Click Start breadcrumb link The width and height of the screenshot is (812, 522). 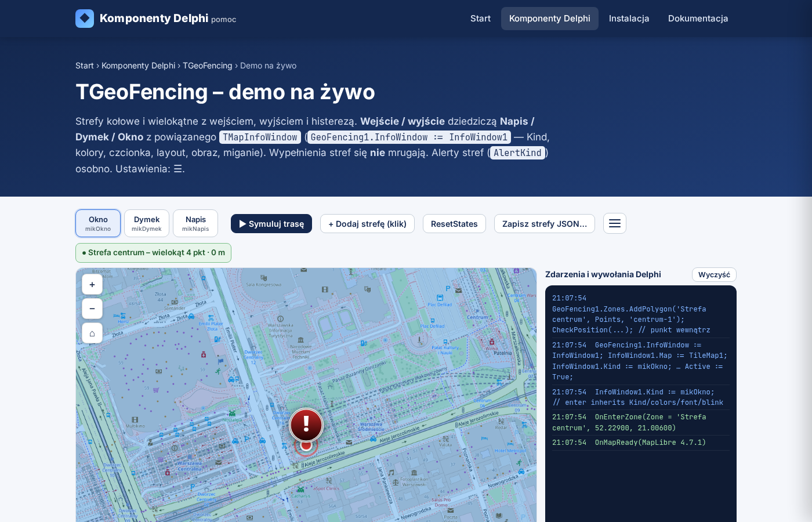point(85,66)
